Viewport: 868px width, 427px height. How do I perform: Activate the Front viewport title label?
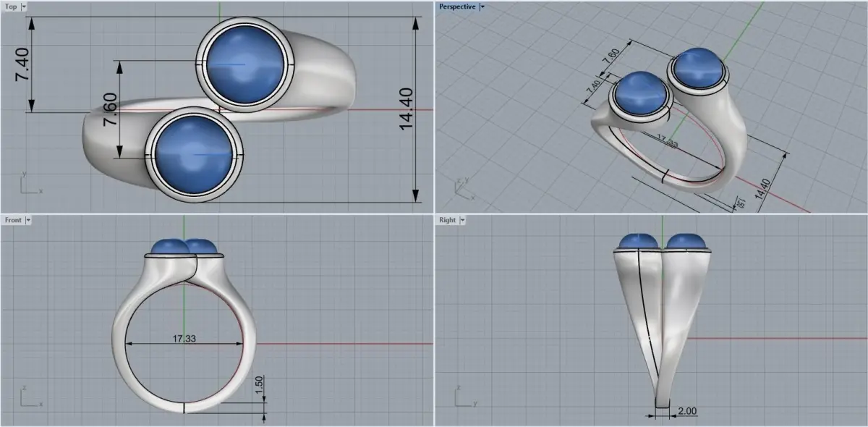(x=13, y=220)
